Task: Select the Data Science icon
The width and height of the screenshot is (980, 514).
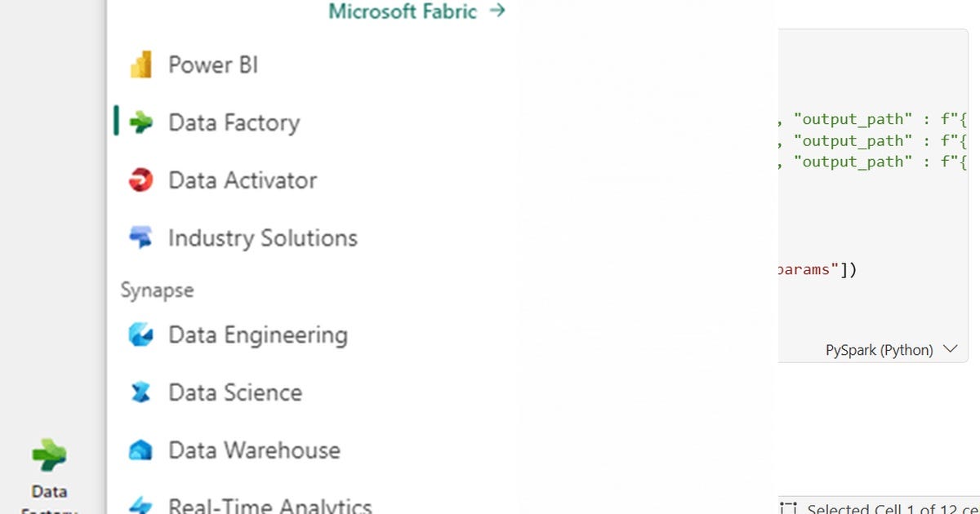Action: pos(140,392)
